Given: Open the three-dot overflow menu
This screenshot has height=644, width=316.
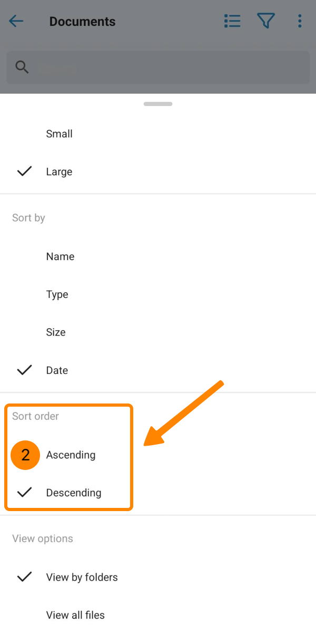Looking at the screenshot, I should (x=300, y=21).
